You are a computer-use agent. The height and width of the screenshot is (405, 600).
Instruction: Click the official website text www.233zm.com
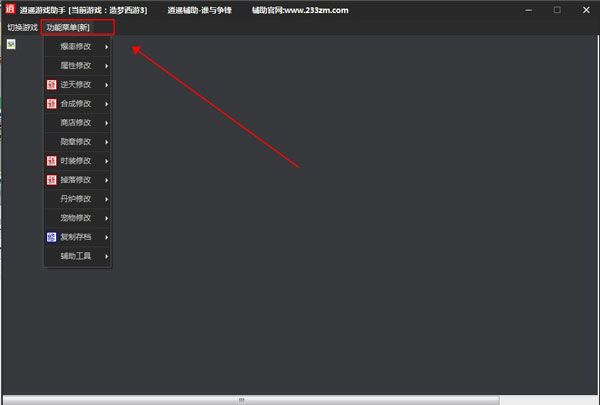[x=316, y=10]
